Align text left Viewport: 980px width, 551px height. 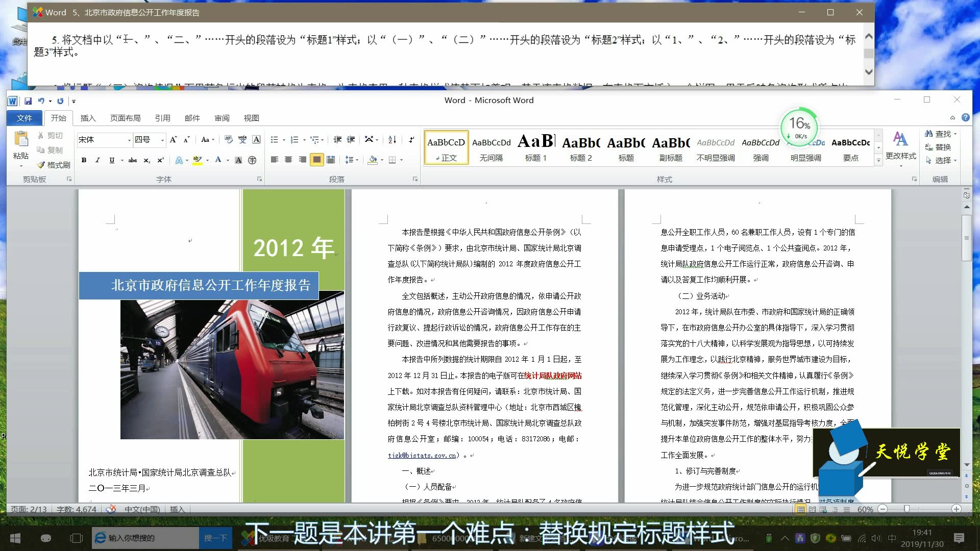(x=274, y=160)
